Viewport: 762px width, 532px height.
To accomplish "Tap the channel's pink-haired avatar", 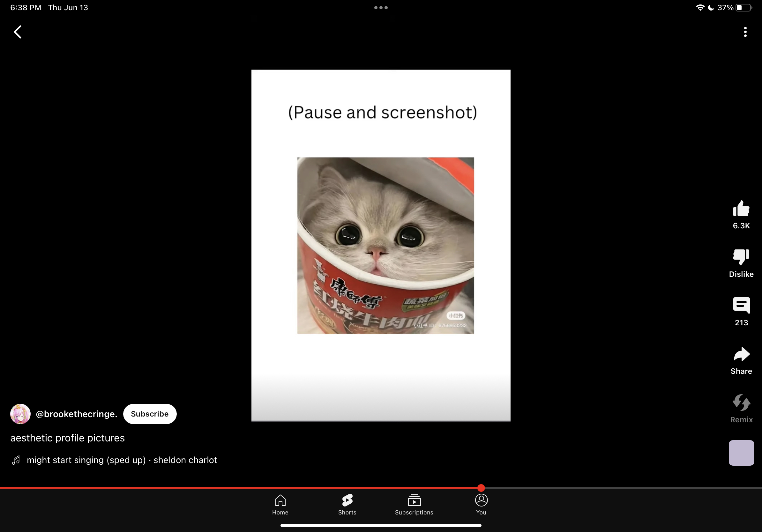I will pos(20,414).
